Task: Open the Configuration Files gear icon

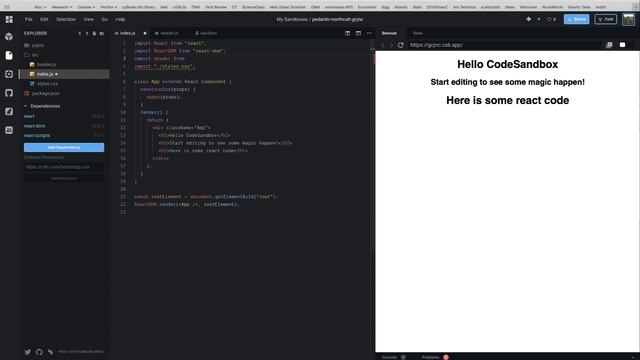Action: [9, 74]
